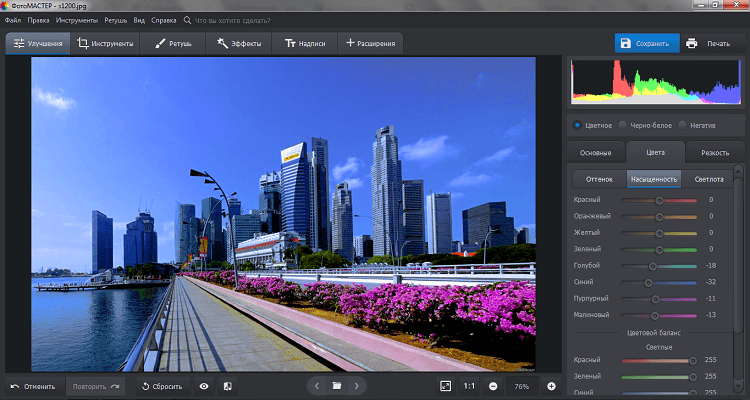Viewport: 750px width, 400px height.
Task: Open the Эффекты tab
Action: pyautogui.click(x=239, y=43)
